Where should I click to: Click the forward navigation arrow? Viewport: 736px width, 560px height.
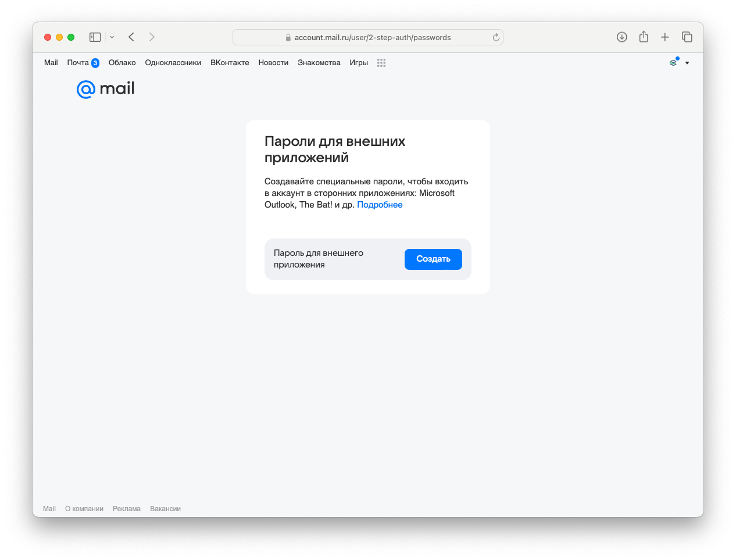pyautogui.click(x=152, y=37)
